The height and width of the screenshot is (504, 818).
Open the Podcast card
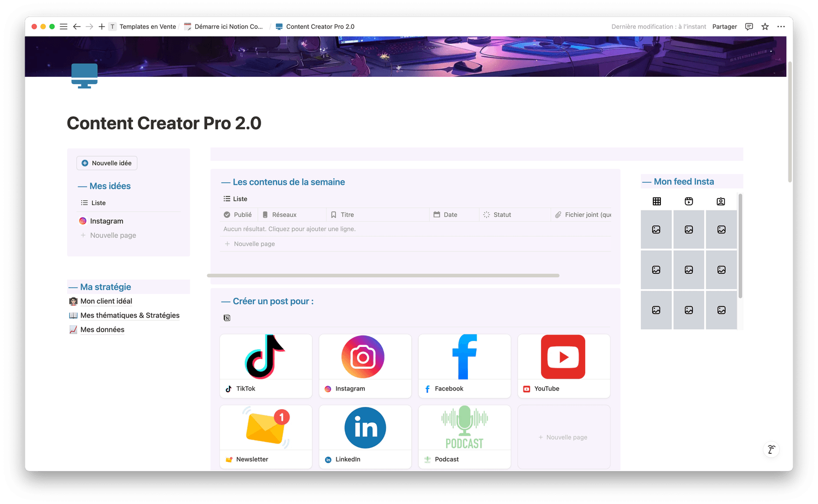(x=465, y=437)
